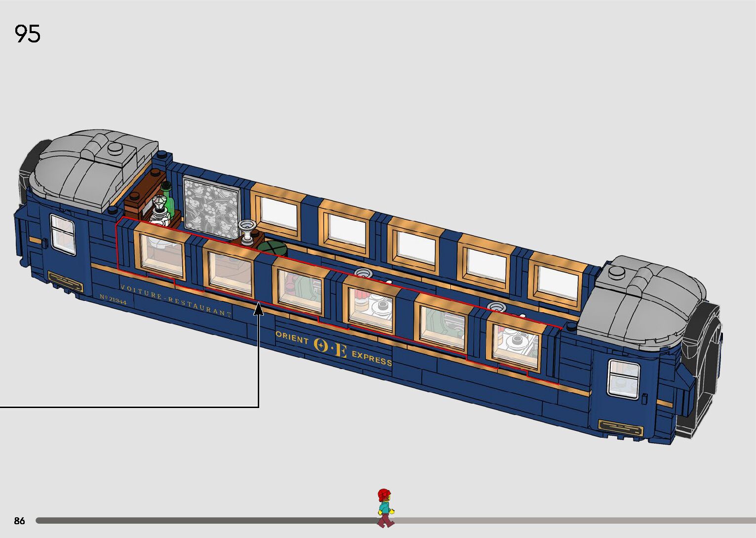Click the black arrowhead pointing at the wall

point(258,310)
